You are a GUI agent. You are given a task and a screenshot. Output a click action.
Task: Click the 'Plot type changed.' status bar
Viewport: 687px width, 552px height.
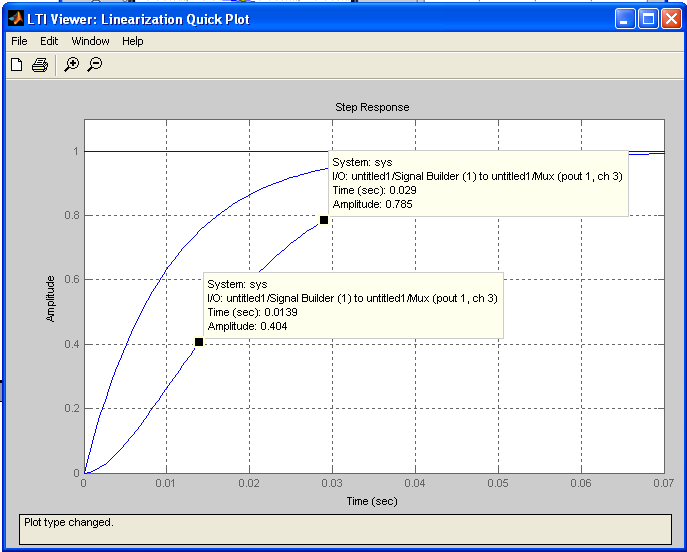click(x=343, y=529)
